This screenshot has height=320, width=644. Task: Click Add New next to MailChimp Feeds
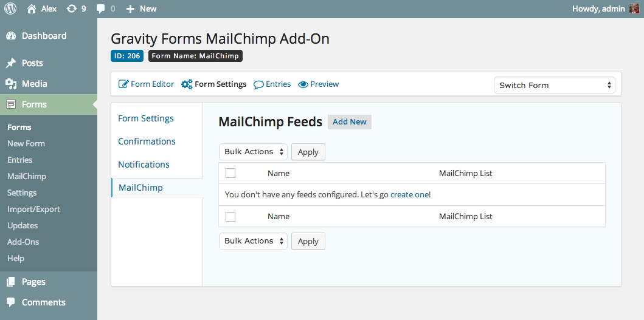coord(349,122)
